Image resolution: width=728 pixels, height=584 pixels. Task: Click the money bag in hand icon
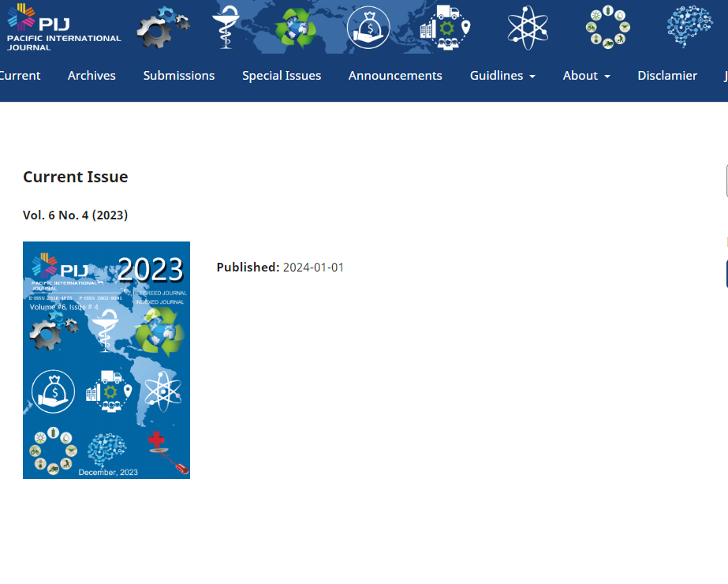click(x=368, y=27)
